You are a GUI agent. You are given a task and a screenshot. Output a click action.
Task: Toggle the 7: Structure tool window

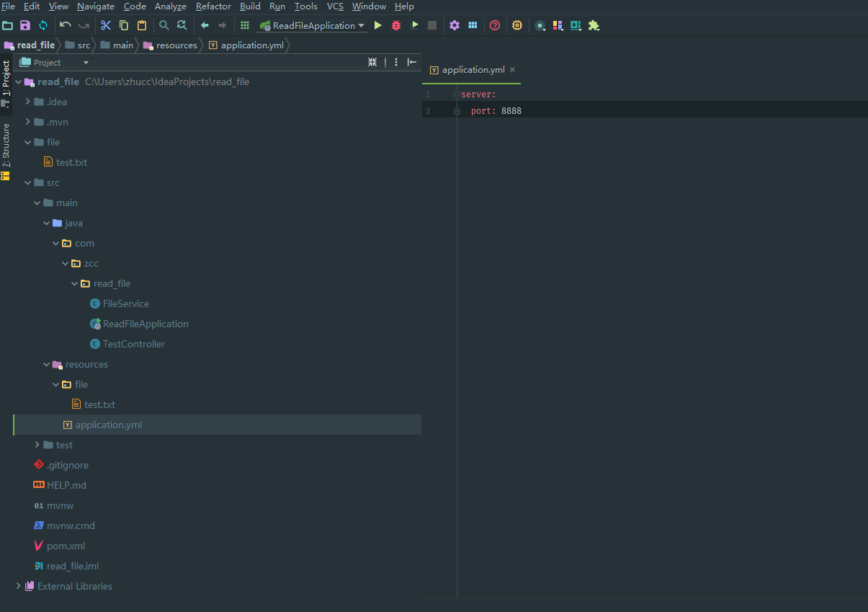(x=6, y=151)
